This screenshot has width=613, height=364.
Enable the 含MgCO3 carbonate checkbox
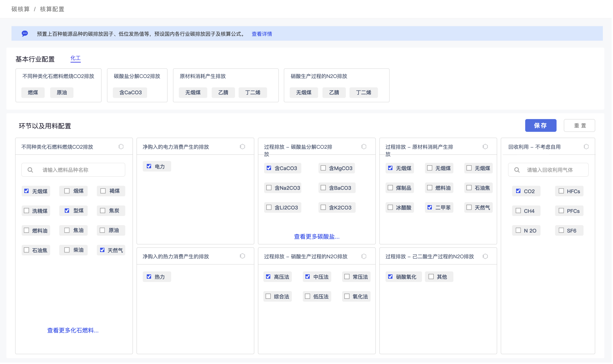pyautogui.click(x=324, y=168)
